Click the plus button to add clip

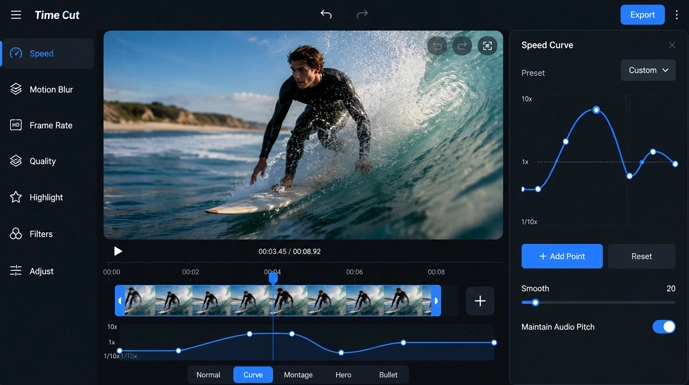pos(480,301)
